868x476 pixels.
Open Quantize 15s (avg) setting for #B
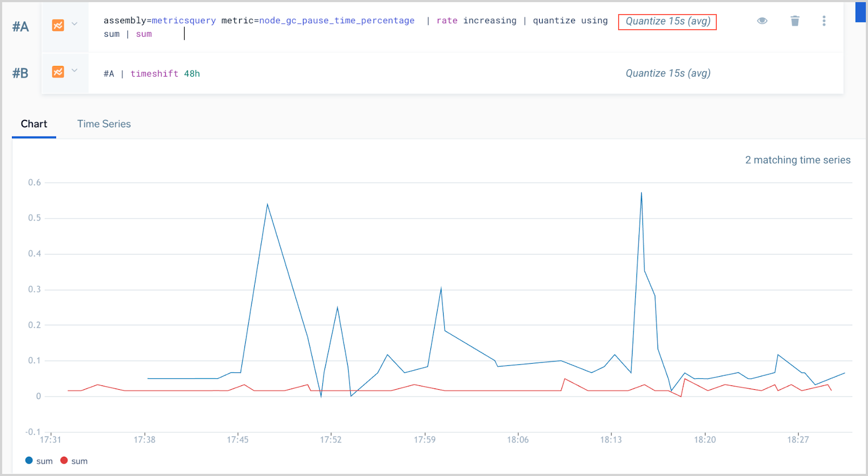[668, 73]
